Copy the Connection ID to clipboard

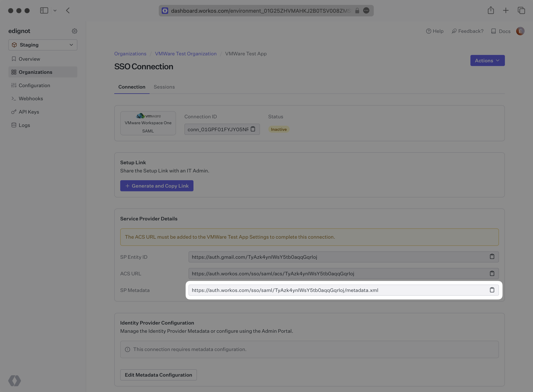coord(253,129)
